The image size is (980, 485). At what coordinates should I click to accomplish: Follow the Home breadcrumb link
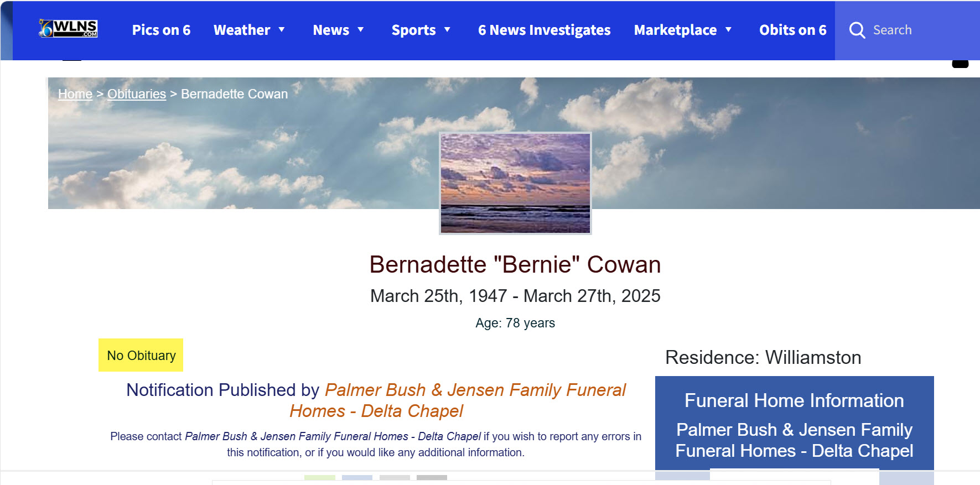75,94
